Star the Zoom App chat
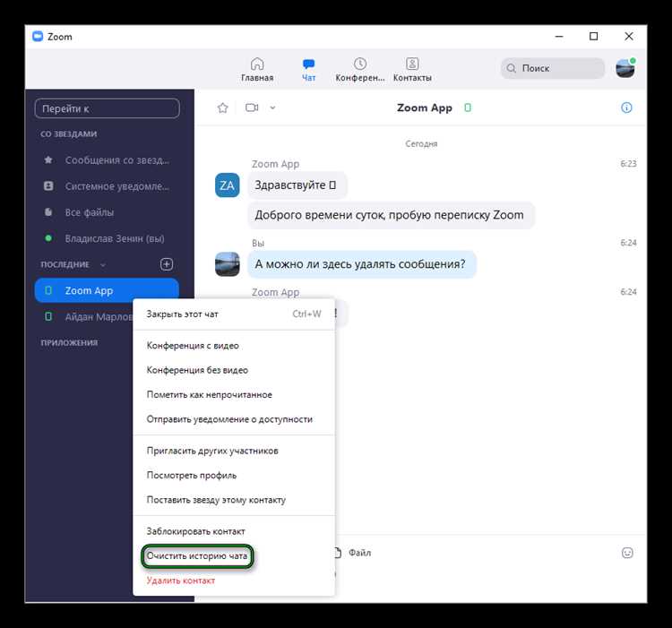Image resolution: width=672 pixels, height=628 pixels. tap(222, 108)
